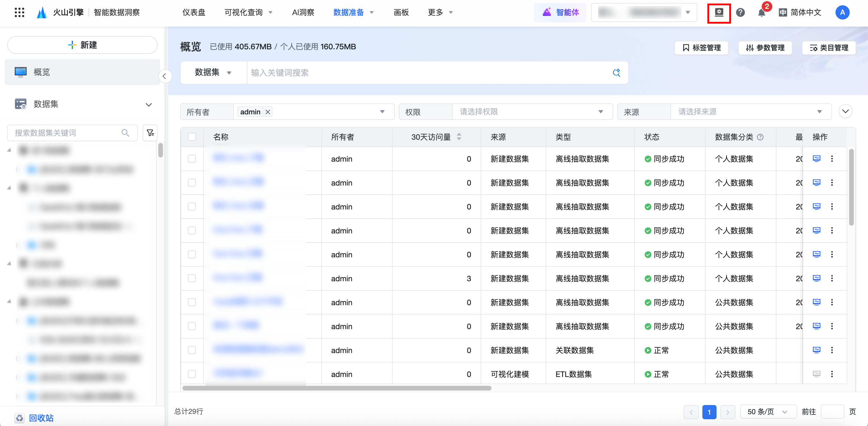Click the recycle bin link
The image size is (868, 426).
click(x=41, y=418)
